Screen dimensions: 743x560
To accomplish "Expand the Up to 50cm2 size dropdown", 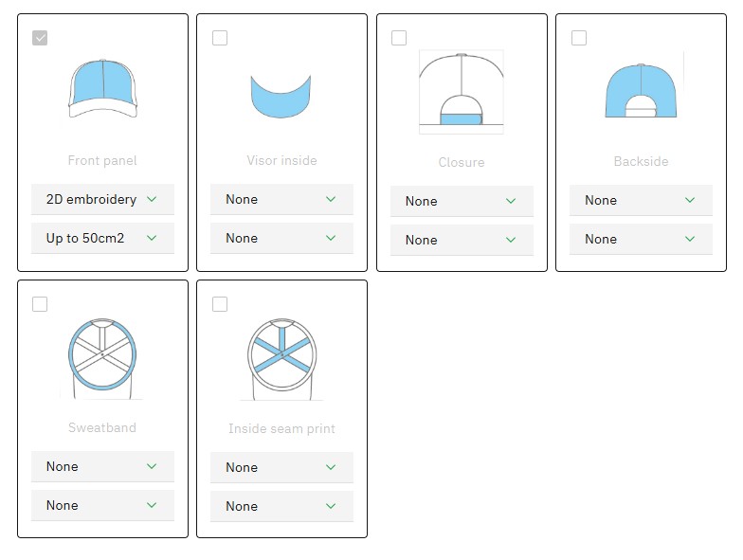I will pyautogui.click(x=102, y=239).
